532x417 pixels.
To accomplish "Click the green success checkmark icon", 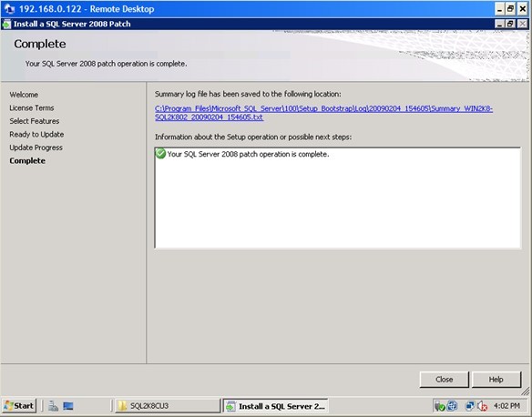I will point(160,154).
